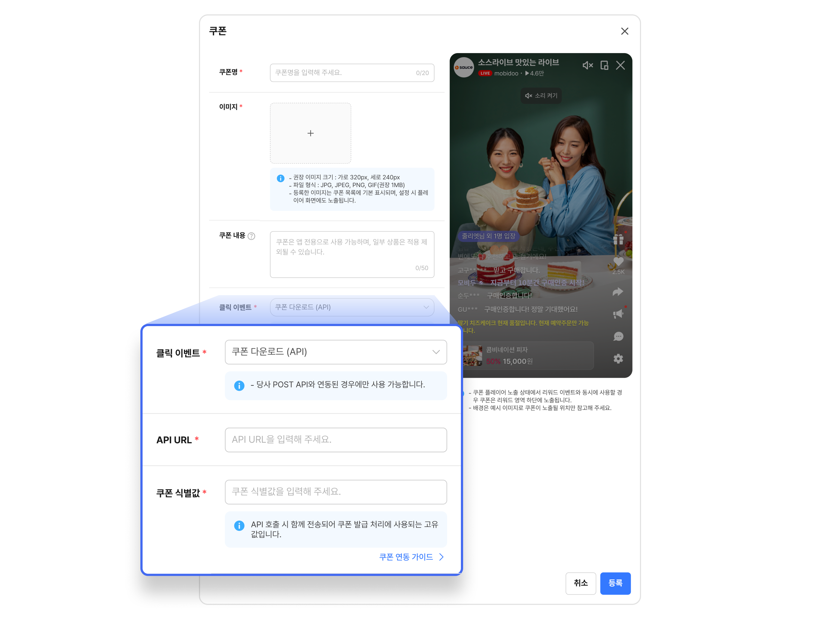The image size is (840, 619).
Task: Click the image upload plus box
Action: click(x=310, y=133)
